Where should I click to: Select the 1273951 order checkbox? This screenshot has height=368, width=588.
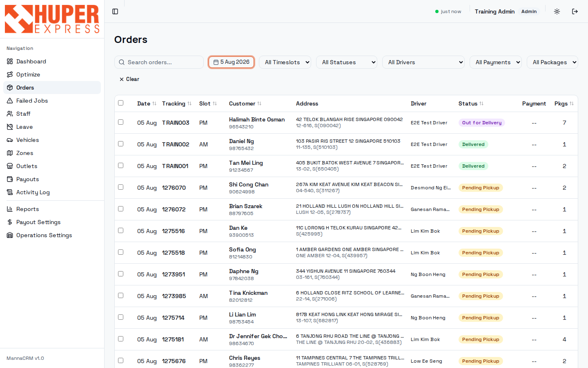coord(120,274)
